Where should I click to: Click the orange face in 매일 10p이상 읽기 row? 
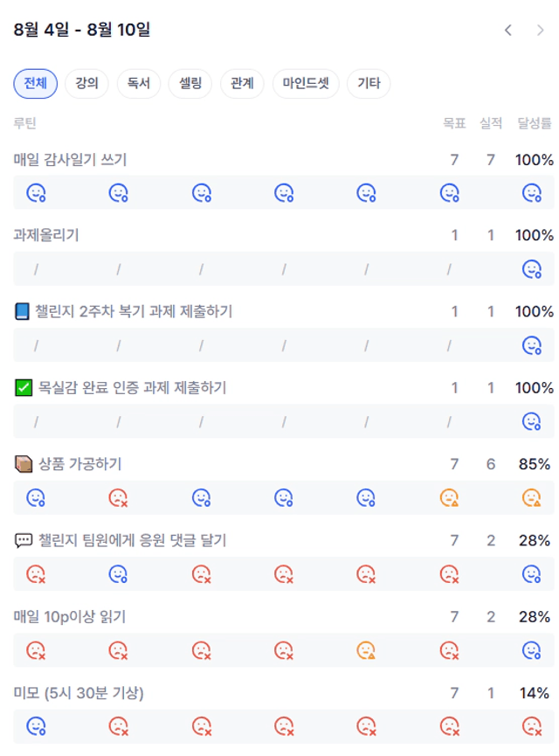[x=366, y=650]
